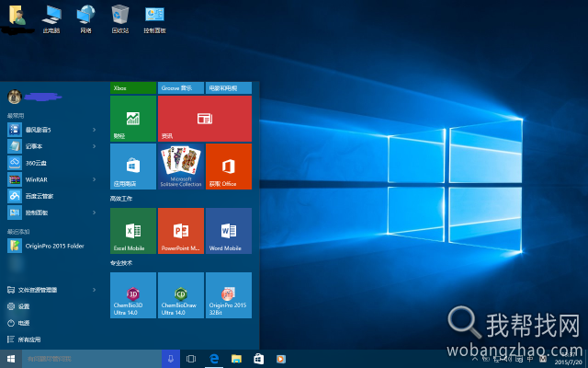This screenshot has height=368, width=588.
Task: Launch Word Mobile tile
Action: 229,231
